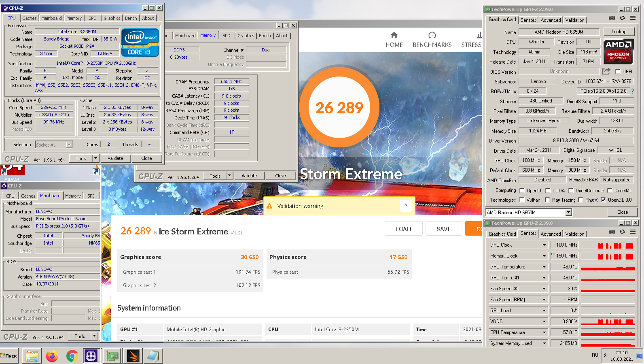Click the GPU Clock sensor graph
Screen dimensions: 644x364
click(x=608, y=245)
